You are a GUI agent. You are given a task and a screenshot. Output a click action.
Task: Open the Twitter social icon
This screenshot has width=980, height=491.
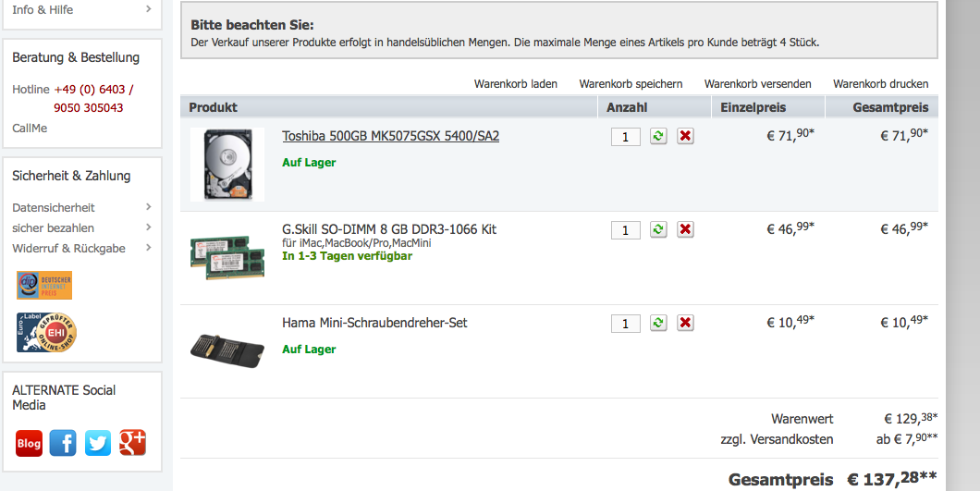pos(97,443)
